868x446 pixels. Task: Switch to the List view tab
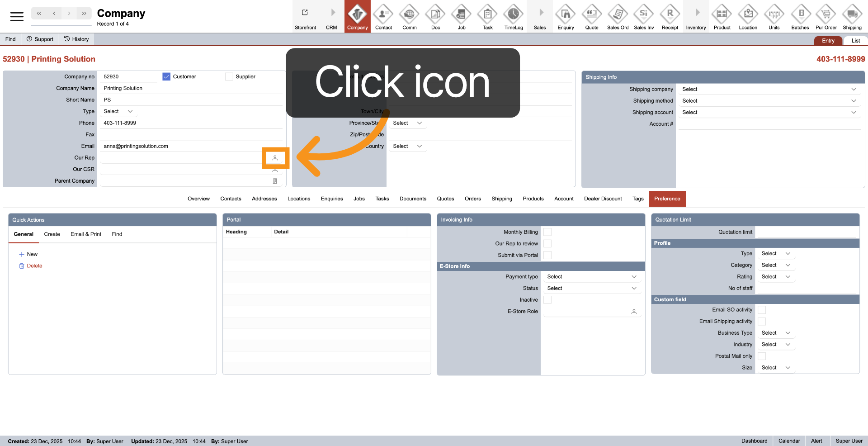click(x=855, y=41)
